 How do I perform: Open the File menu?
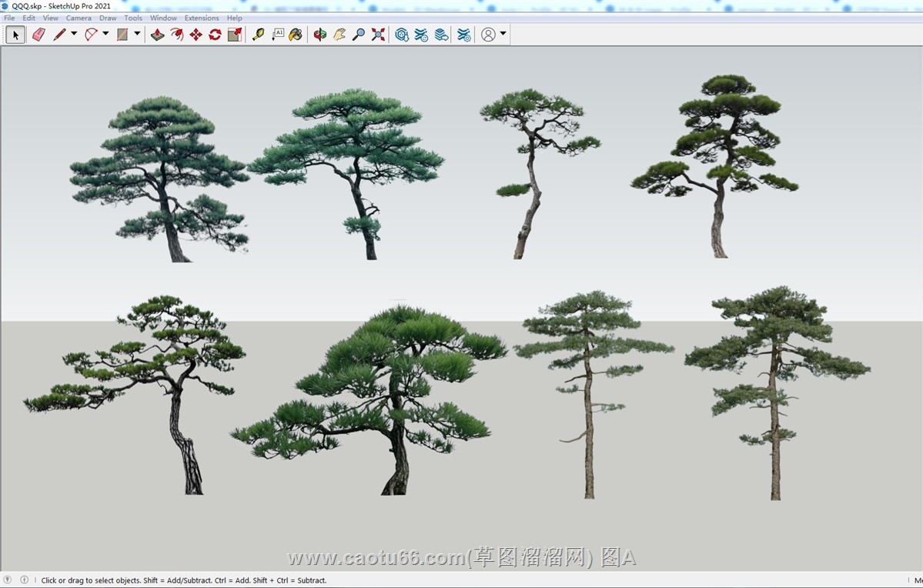(9, 18)
